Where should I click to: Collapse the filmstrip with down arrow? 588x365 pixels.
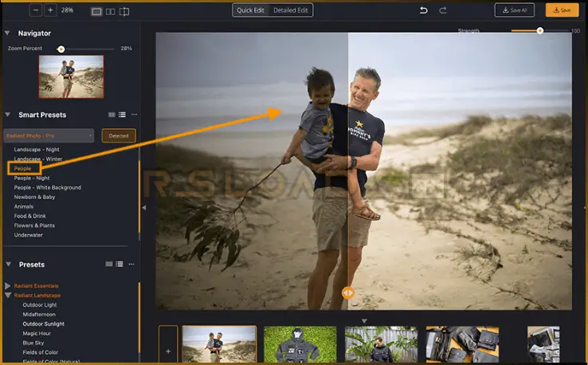pos(364,321)
